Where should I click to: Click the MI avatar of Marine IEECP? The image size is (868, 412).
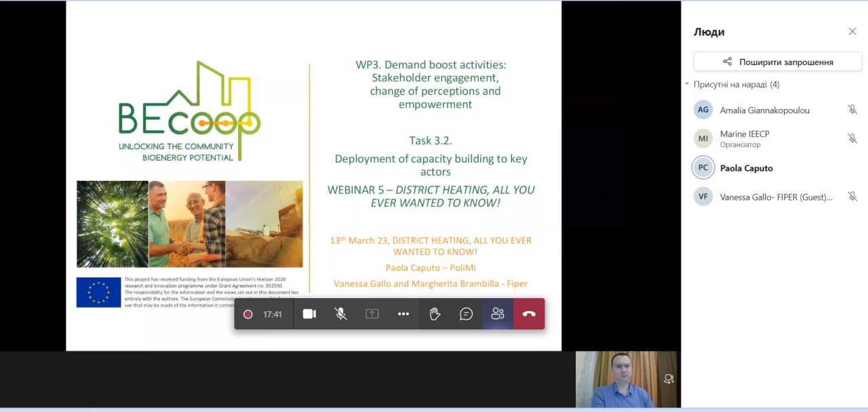point(703,138)
